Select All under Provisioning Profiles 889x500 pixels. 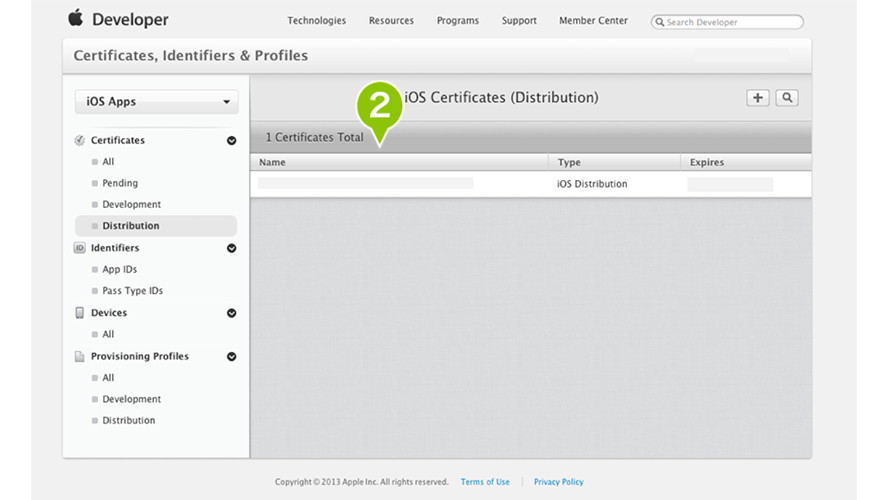108,378
